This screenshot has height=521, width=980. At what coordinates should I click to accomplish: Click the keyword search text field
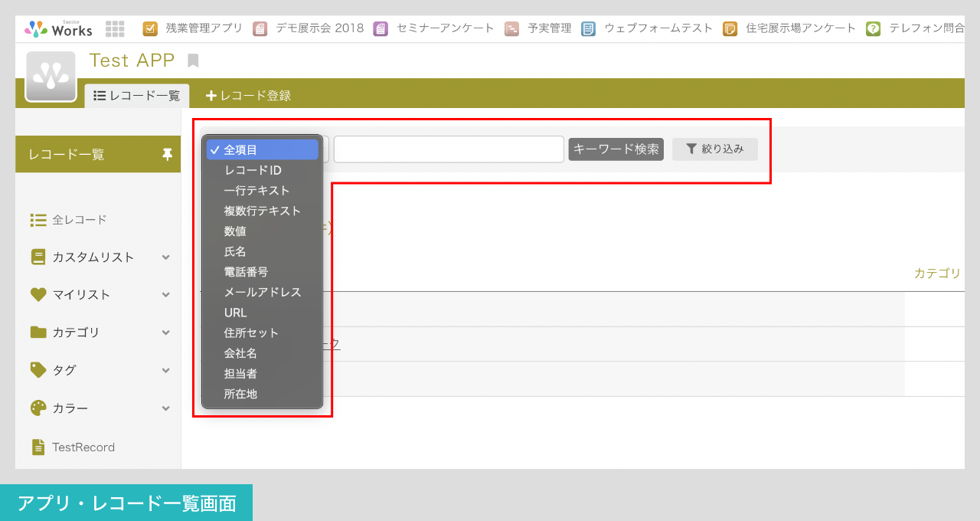click(x=449, y=149)
